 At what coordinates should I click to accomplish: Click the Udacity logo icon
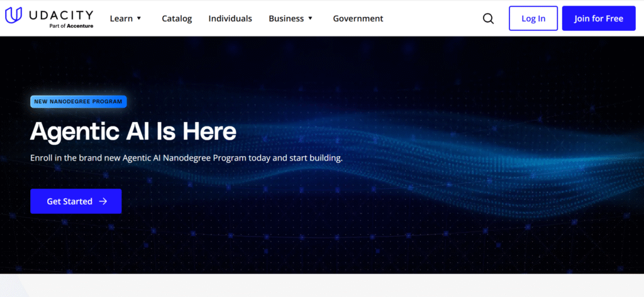[x=14, y=15]
